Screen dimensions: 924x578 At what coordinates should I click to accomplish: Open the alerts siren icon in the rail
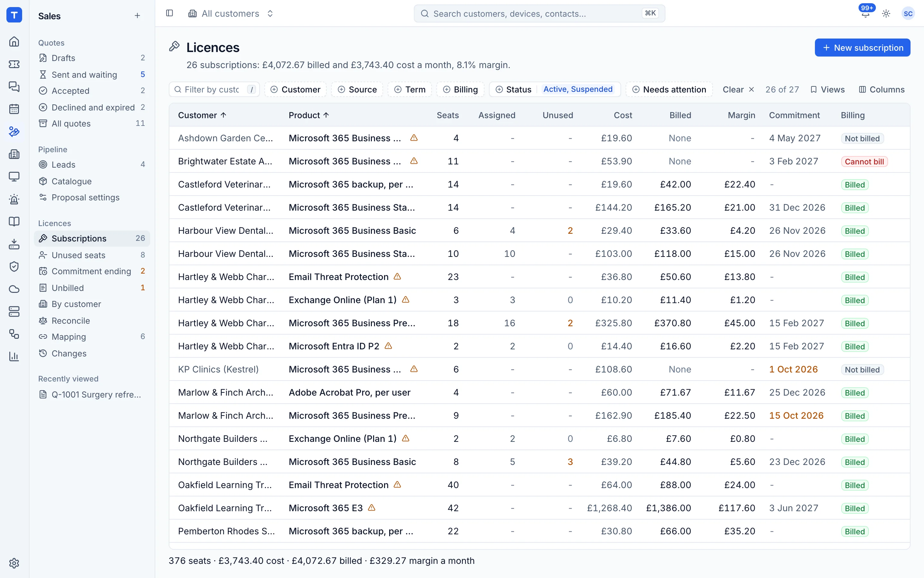tap(14, 199)
